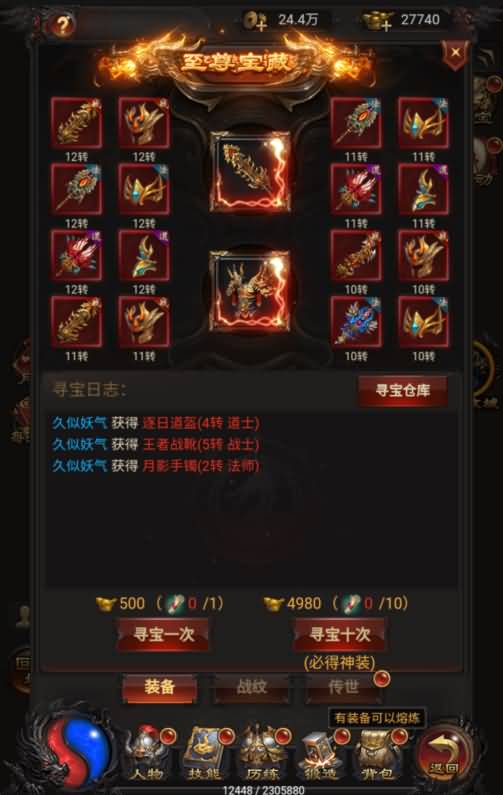Viewport: 503px width, 795px height.
Task: Switch to the 战纹 tab
Action: (252, 688)
